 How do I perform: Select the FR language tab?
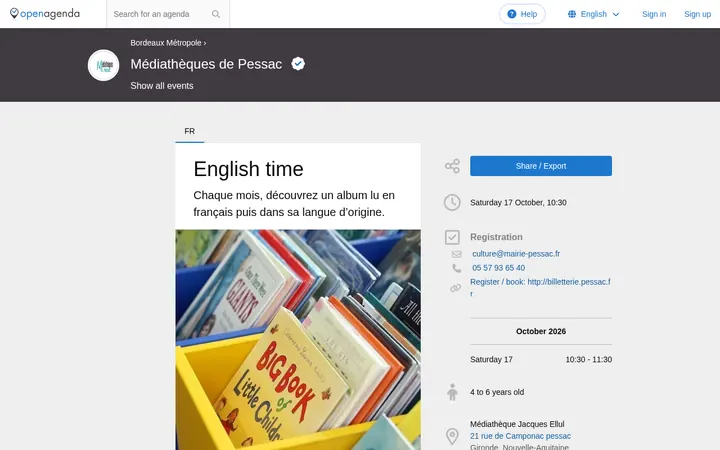tap(190, 131)
